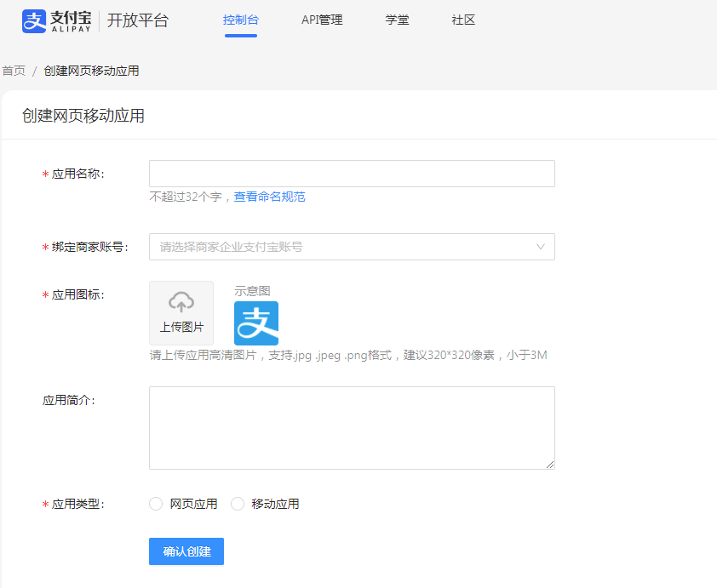Click the 应用简介 textarea resize handle

click(x=550, y=465)
